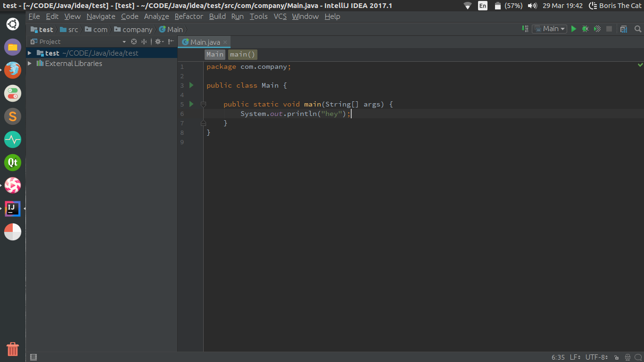Run Main with coverage icon

597,29
